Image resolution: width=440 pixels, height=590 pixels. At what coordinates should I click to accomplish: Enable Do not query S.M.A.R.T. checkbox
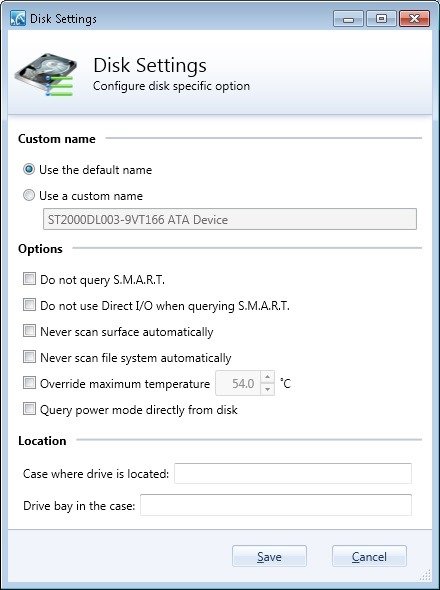[x=29, y=279]
